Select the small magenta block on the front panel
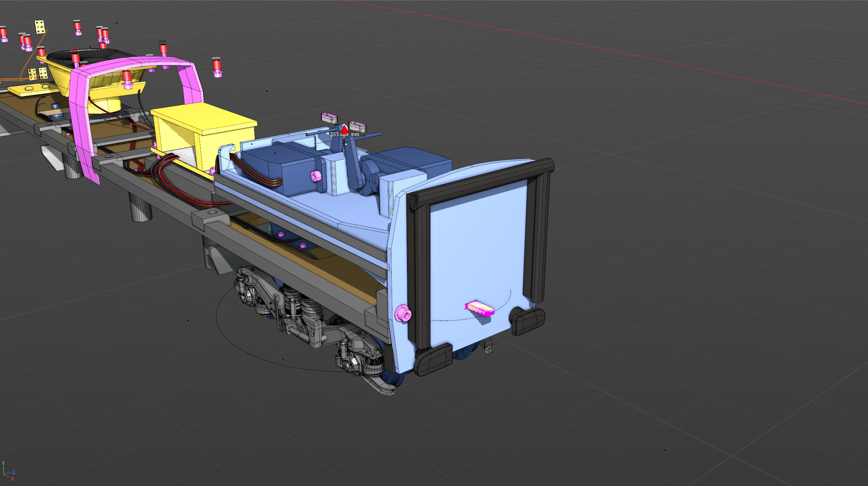868x486 pixels. (480, 308)
